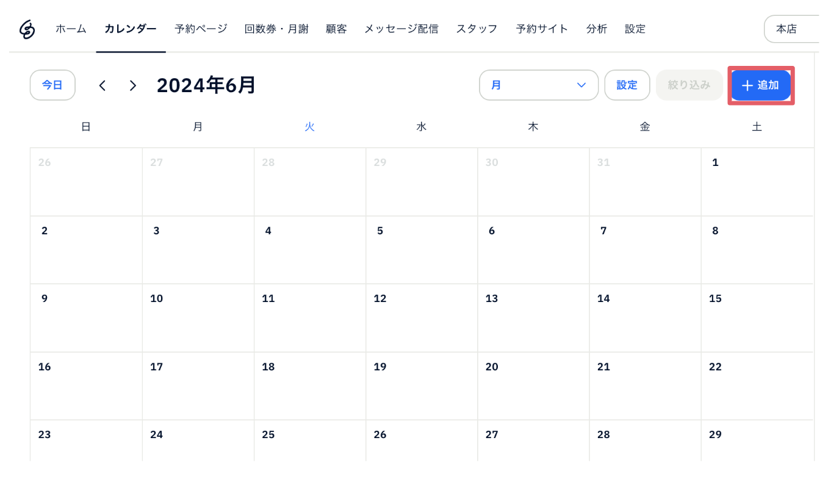Screen dimensions: 831x504
Task: Select June 17 cell
Action: point(198,386)
